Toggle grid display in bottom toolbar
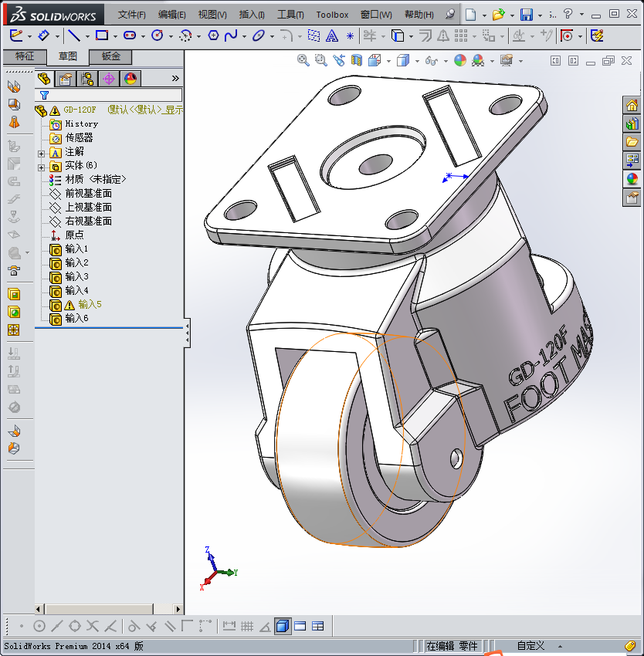The height and width of the screenshot is (656, 644). [247, 626]
